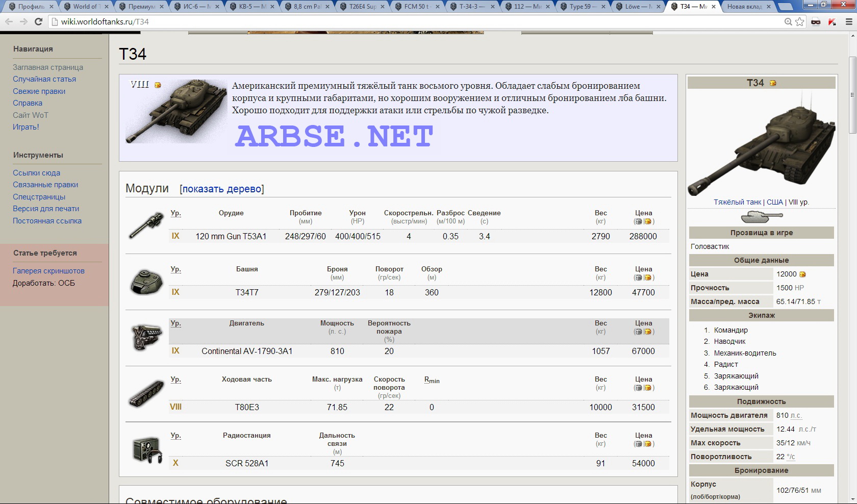857x504 pixels.
Task: Open the Свежие правки link
Action: tap(39, 91)
